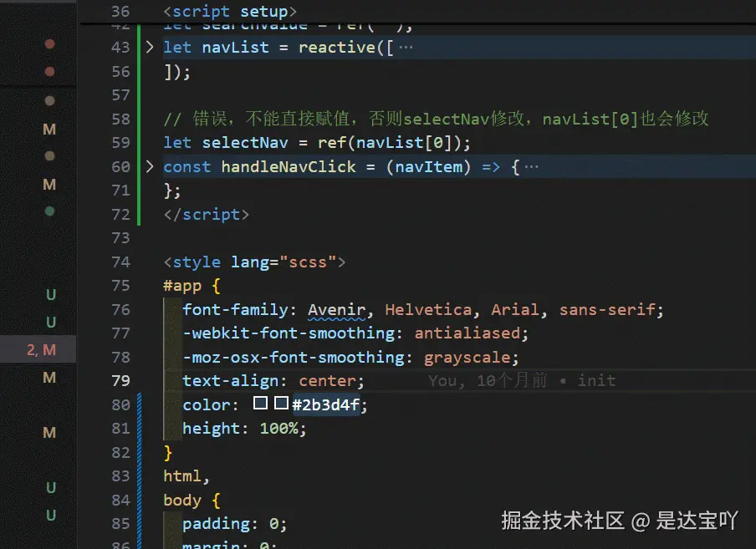Expand the folded "..." code on line 43
Screen dimensions: 756x549
[x=405, y=47]
